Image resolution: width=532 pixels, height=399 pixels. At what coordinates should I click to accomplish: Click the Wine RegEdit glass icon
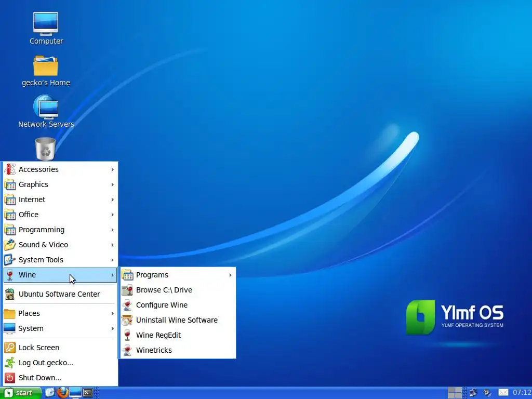click(x=127, y=335)
